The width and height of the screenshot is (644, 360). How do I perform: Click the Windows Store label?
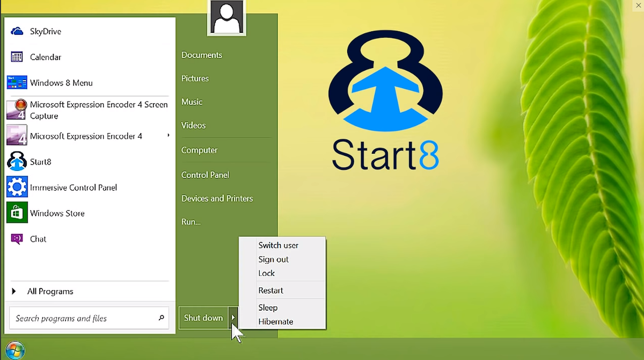point(57,213)
